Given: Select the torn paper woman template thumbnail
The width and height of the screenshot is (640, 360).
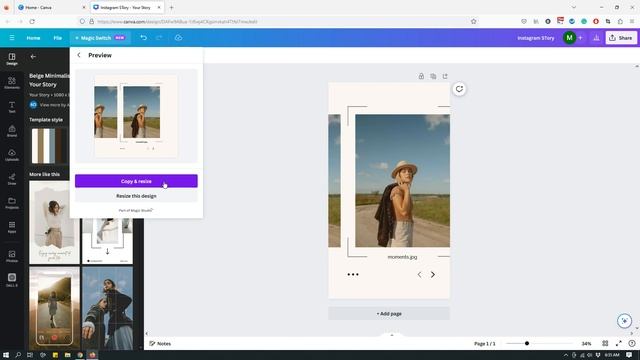Looking at the screenshot, I should (54, 222).
